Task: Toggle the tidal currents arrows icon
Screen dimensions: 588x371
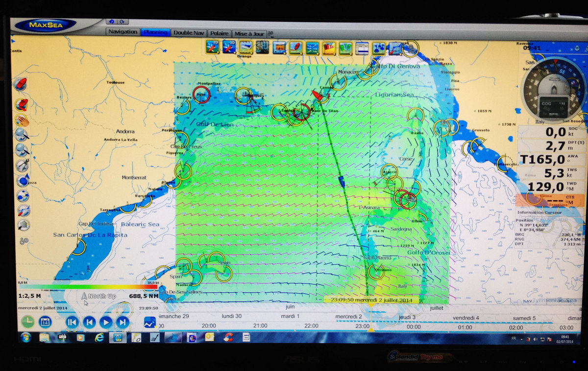Action: click(x=312, y=47)
